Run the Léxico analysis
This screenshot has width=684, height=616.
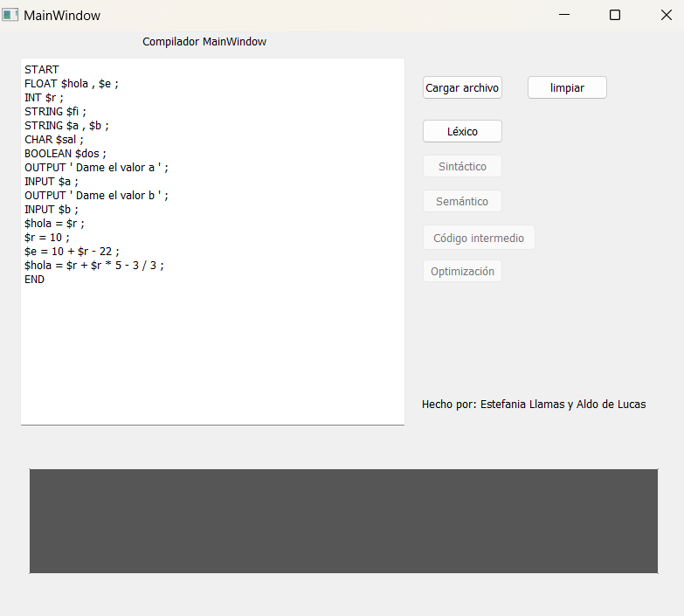[x=462, y=131]
